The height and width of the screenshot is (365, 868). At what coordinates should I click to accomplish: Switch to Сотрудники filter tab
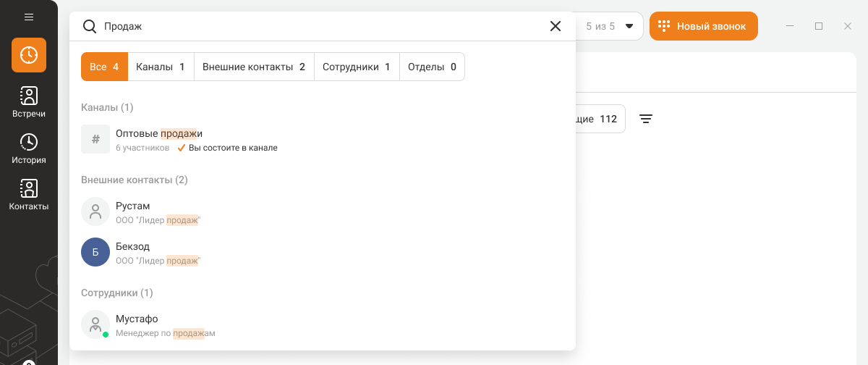(x=357, y=67)
